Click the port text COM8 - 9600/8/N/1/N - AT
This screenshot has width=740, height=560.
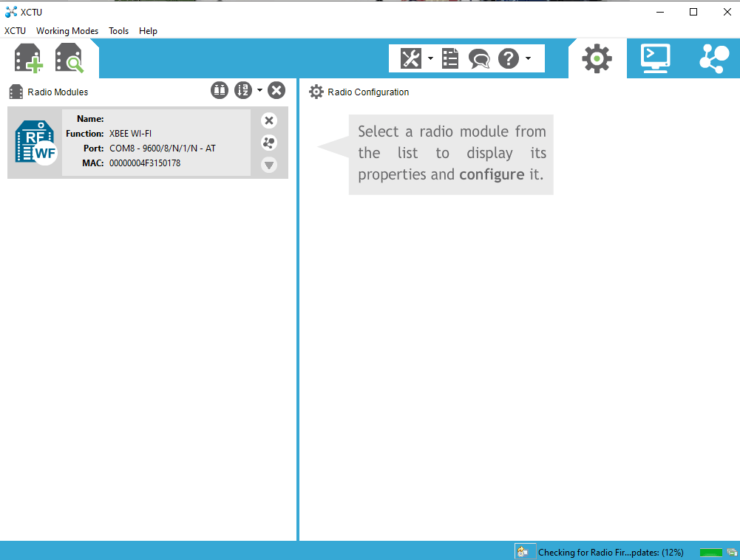(163, 148)
